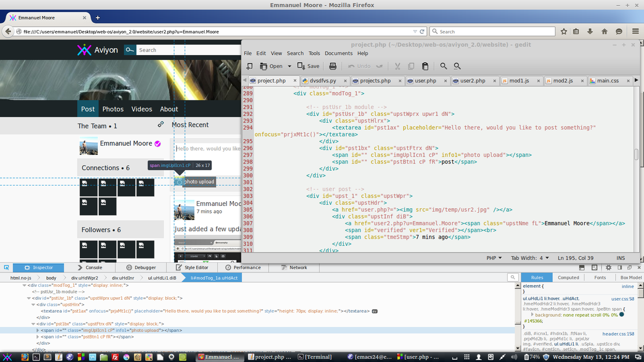Click the find magnifier icon in gedit

pos(444,66)
